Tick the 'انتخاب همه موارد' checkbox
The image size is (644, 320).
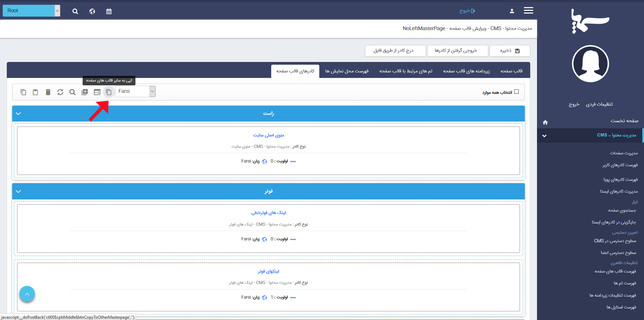point(516,92)
